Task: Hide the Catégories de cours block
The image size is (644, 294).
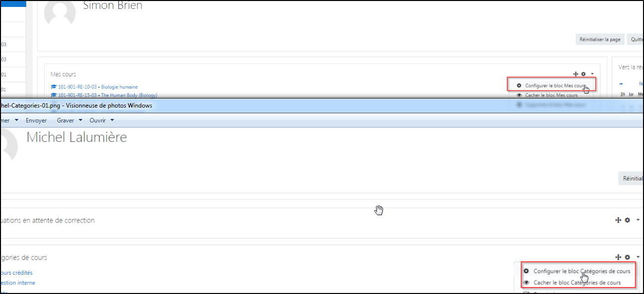Action: pos(577,283)
